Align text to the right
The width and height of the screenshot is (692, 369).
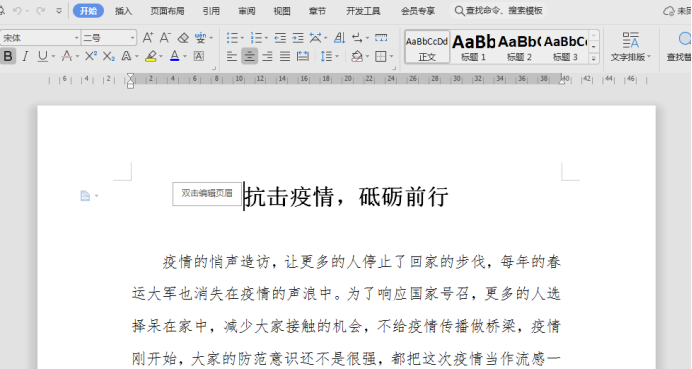(267, 56)
